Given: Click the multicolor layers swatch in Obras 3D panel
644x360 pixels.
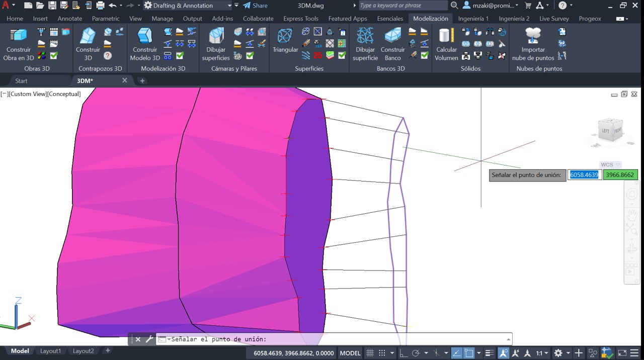Looking at the screenshot, I should coord(41,55).
